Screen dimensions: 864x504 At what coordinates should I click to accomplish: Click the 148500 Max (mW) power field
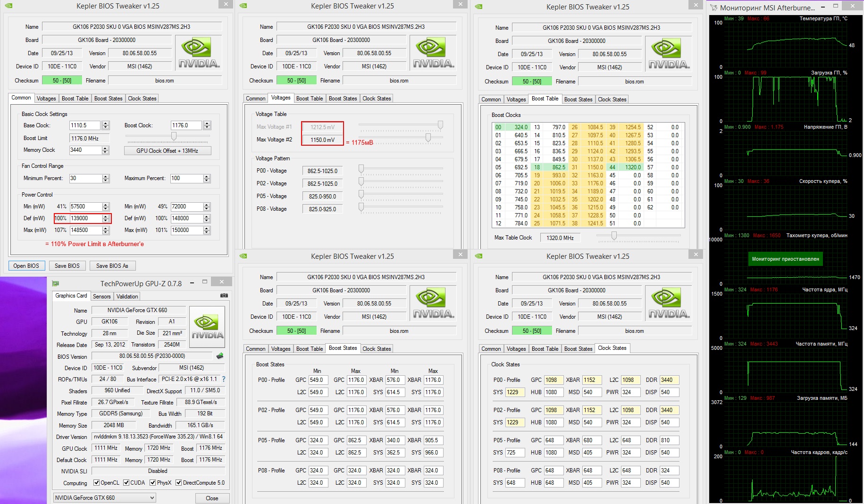85,230
